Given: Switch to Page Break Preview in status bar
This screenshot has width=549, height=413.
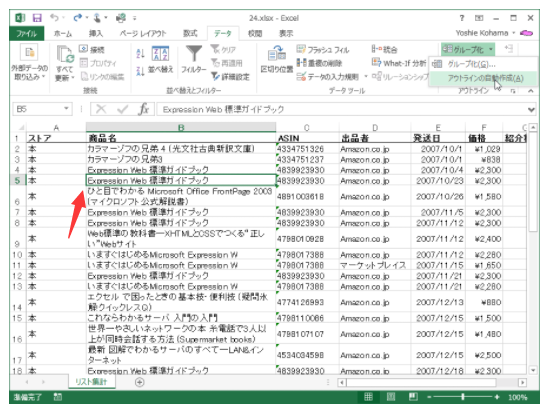Looking at the screenshot, I should (414, 397).
